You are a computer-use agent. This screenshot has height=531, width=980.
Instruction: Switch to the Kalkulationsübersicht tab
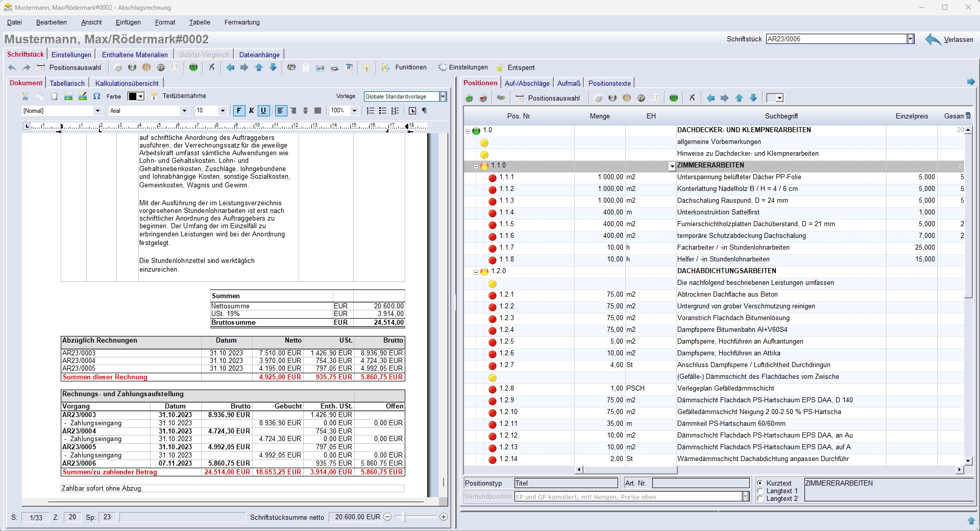(127, 83)
